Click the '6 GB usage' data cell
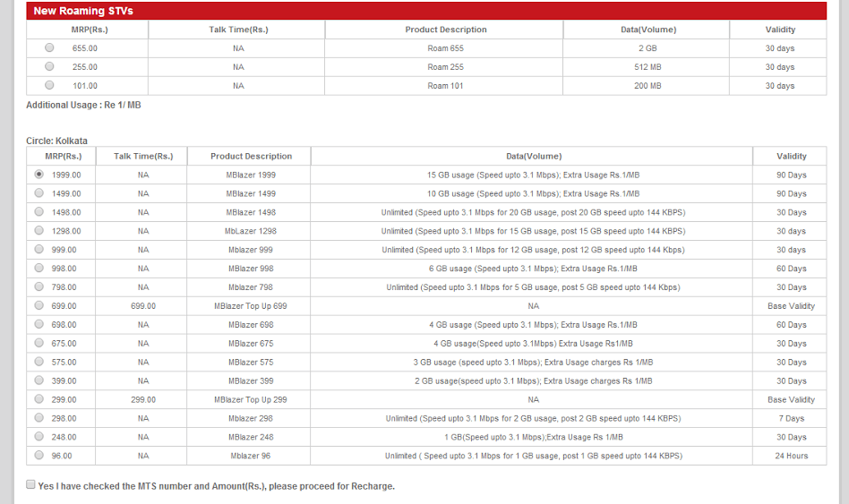This screenshot has width=849, height=504. 534,269
